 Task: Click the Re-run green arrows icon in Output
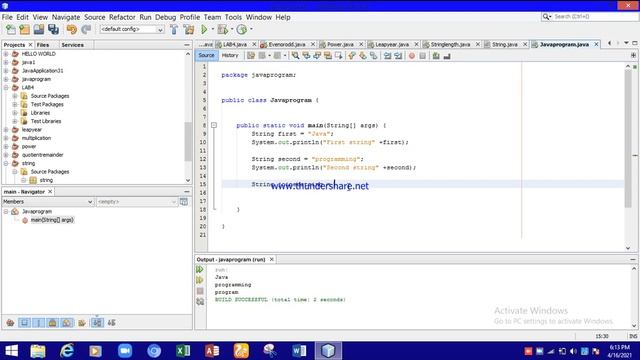[200, 269]
